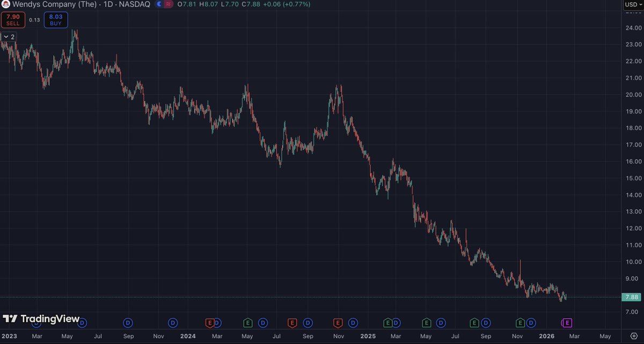Image resolution: width=644 pixels, height=344 pixels.
Task: Open the dividend marker after Nov 2025
Action: coord(531,323)
